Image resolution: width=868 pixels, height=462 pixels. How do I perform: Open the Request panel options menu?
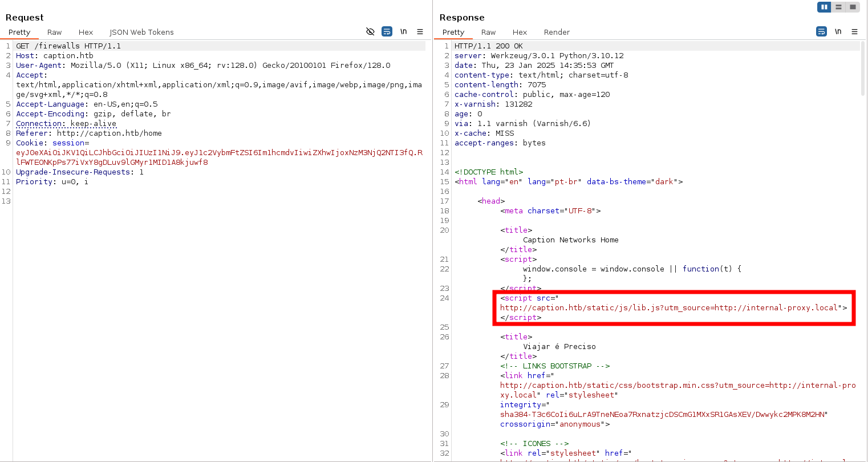pos(420,32)
